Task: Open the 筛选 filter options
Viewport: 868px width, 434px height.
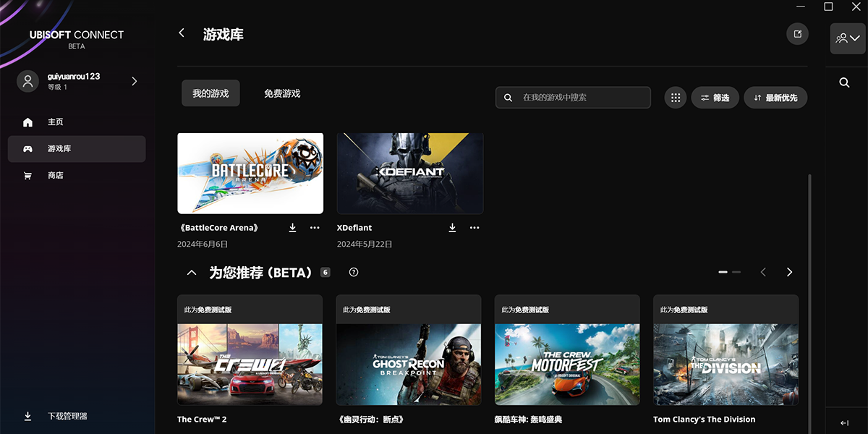Action: click(x=715, y=97)
